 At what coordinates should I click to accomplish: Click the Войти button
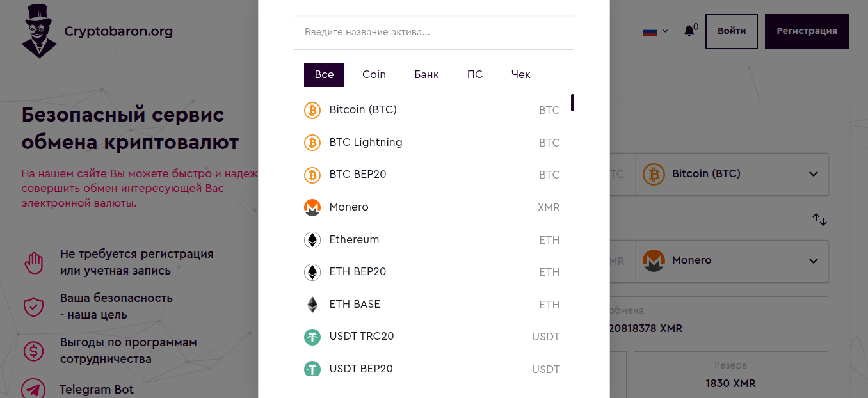731,31
